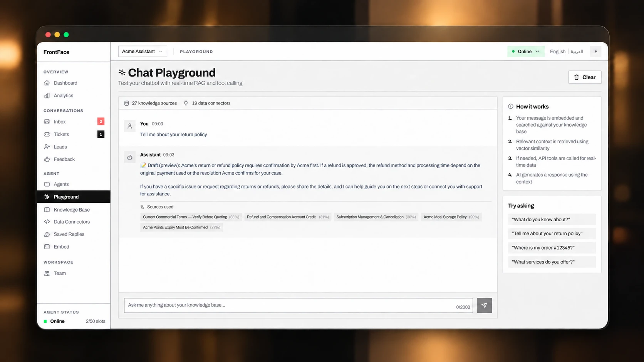Click the assistant robot avatar icon
The height and width of the screenshot is (362, 644).
pos(130,157)
